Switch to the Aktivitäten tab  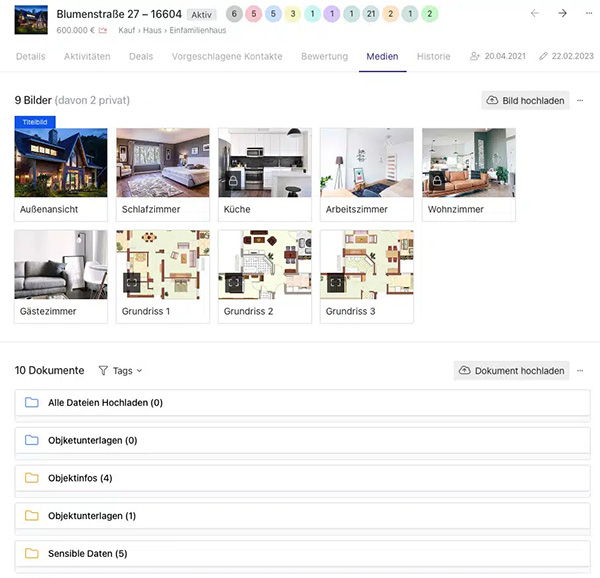(87, 57)
